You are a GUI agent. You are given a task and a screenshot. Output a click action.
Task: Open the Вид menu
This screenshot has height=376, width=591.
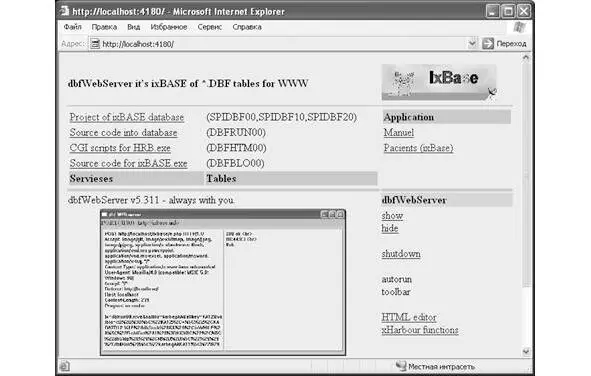tap(133, 27)
